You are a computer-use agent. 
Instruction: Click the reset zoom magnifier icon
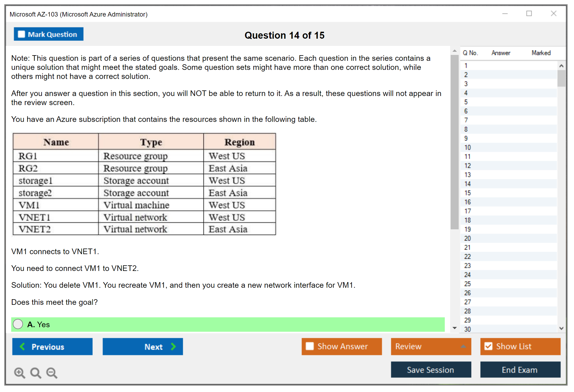click(x=36, y=373)
